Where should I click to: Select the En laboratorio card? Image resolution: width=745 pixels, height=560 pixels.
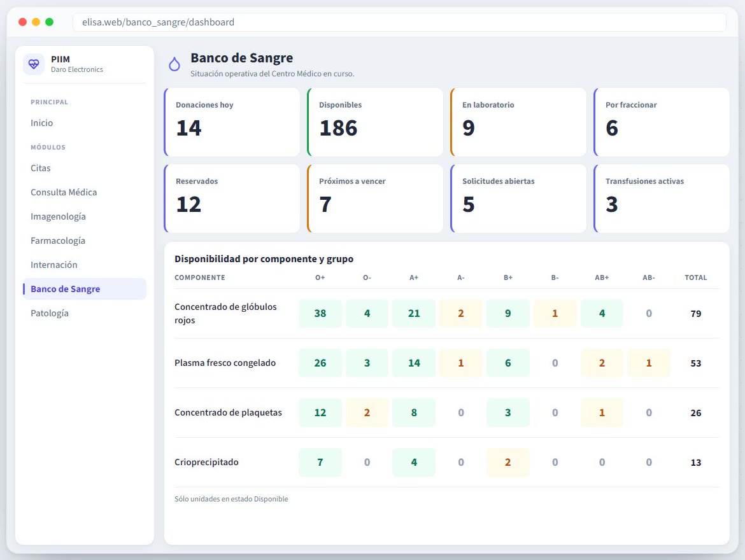point(518,122)
